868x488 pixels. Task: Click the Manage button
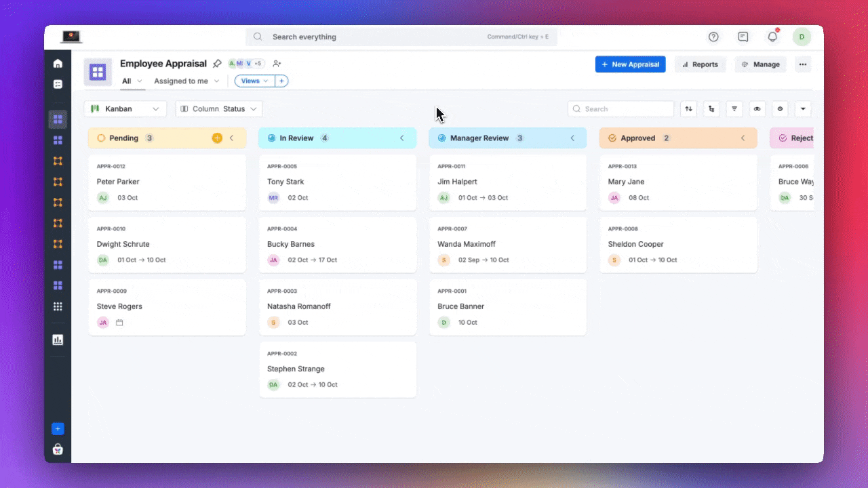click(760, 64)
